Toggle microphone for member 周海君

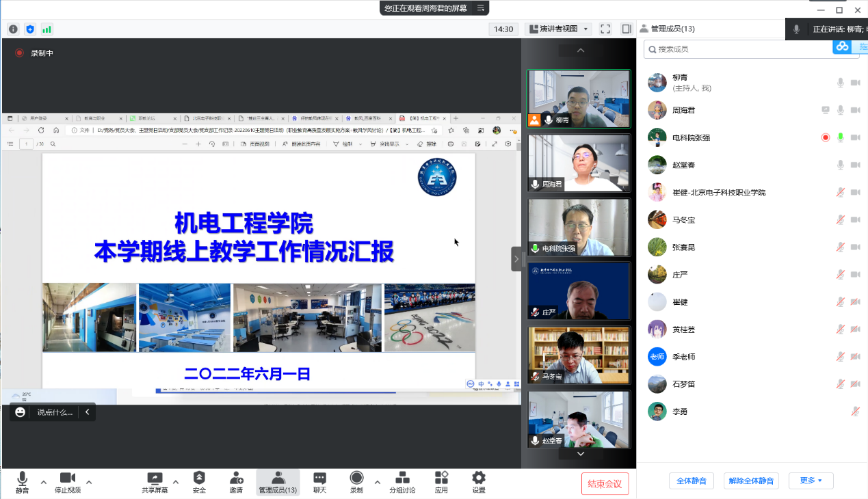(841, 110)
